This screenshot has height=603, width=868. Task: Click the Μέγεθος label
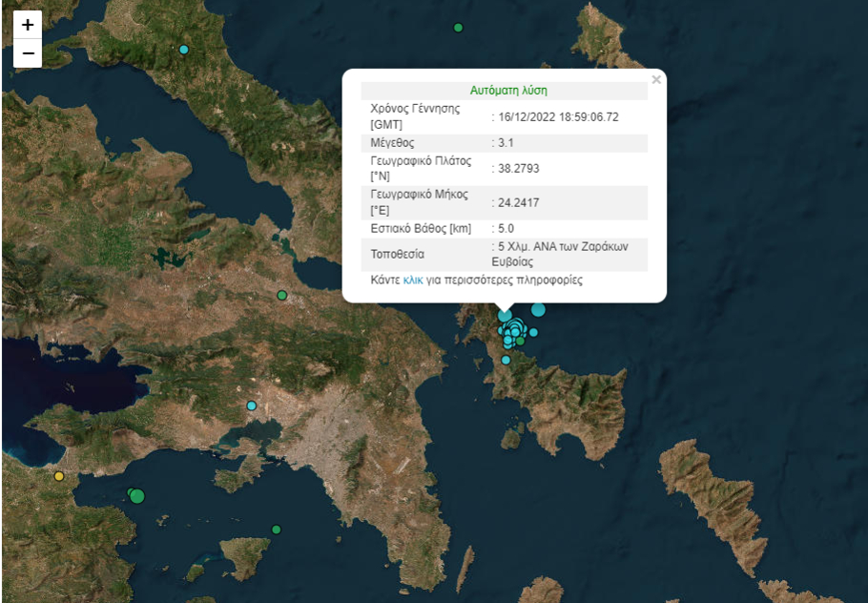(392, 143)
